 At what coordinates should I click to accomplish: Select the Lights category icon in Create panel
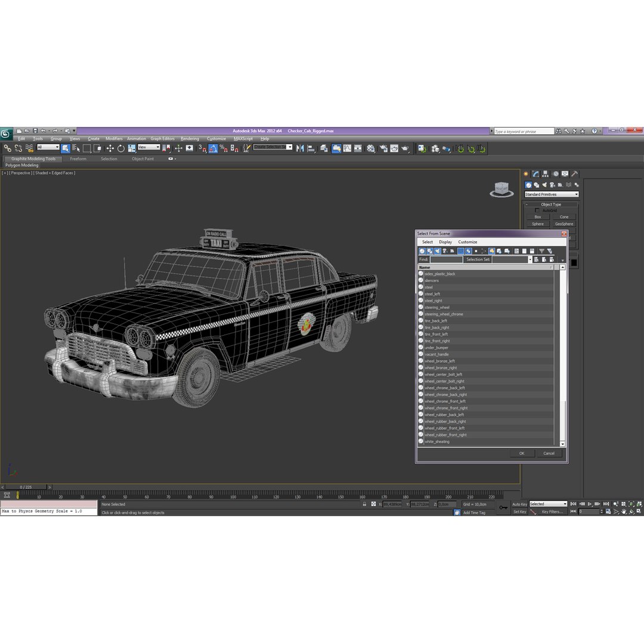[x=544, y=185]
